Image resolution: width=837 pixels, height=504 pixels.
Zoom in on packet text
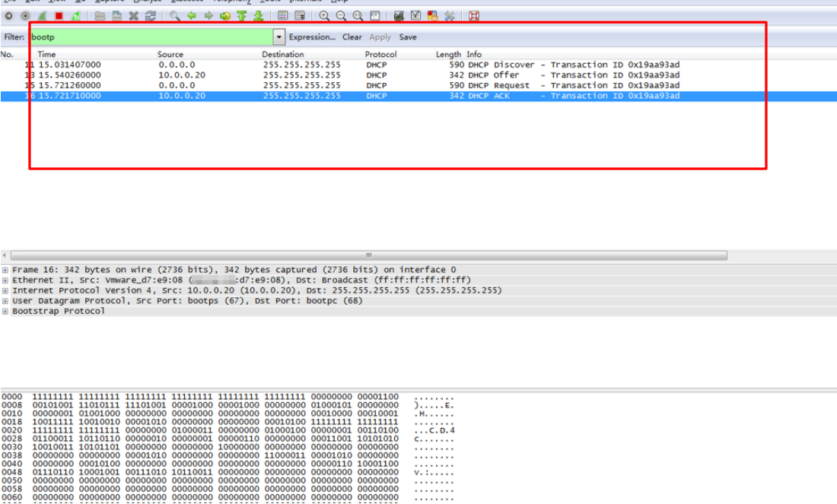tap(324, 16)
